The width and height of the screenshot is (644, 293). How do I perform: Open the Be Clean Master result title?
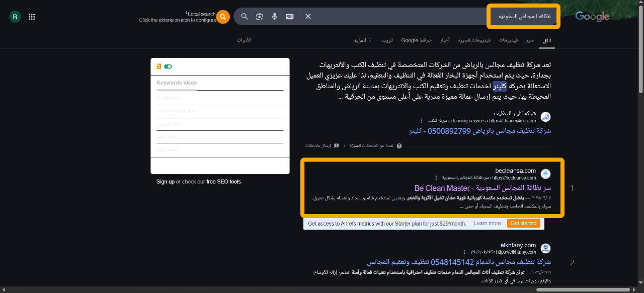click(x=483, y=188)
